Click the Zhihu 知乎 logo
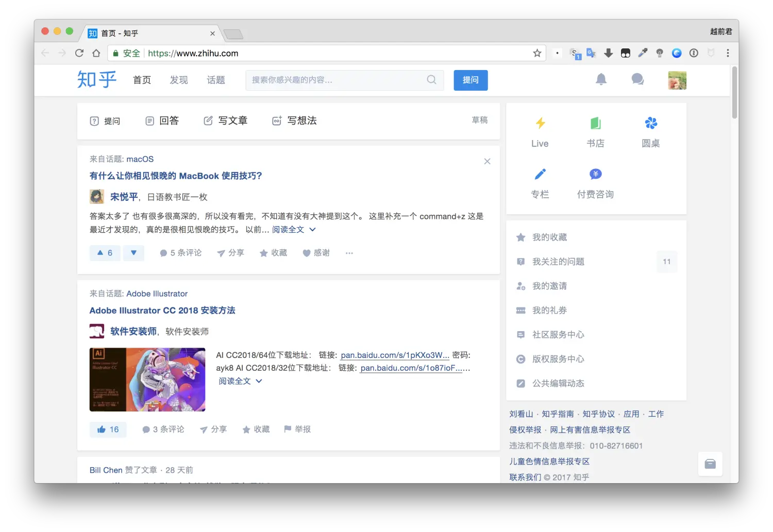 (97, 80)
